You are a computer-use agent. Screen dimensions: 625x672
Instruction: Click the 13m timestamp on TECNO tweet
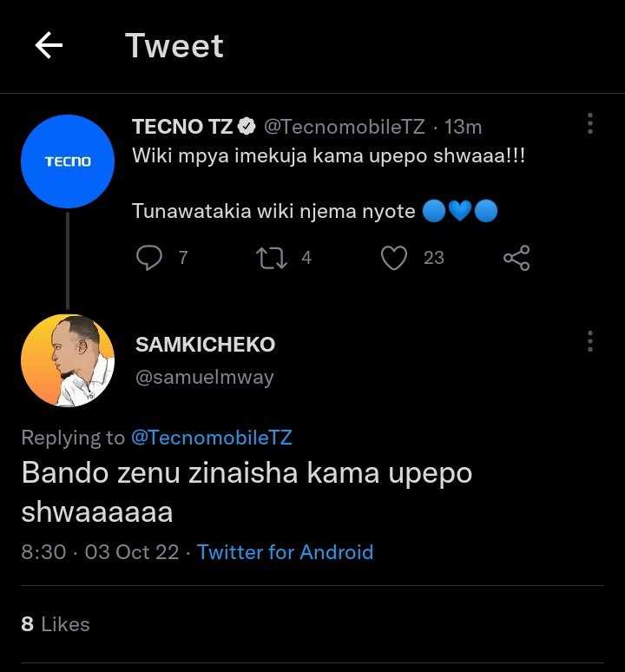[463, 127]
